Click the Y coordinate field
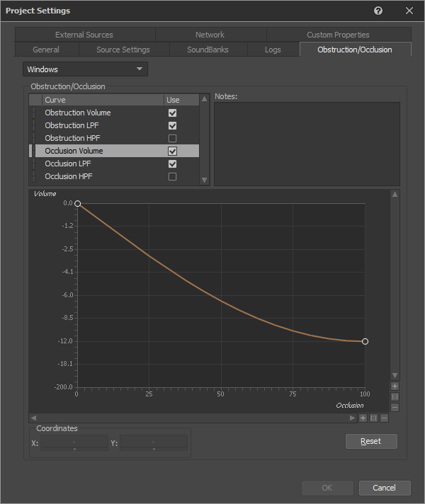425x504 pixels. (154, 443)
